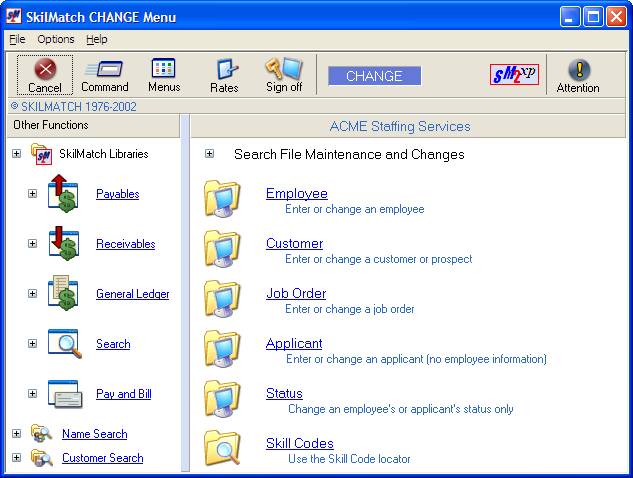Click the Employee folder icon

(x=222, y=199)
